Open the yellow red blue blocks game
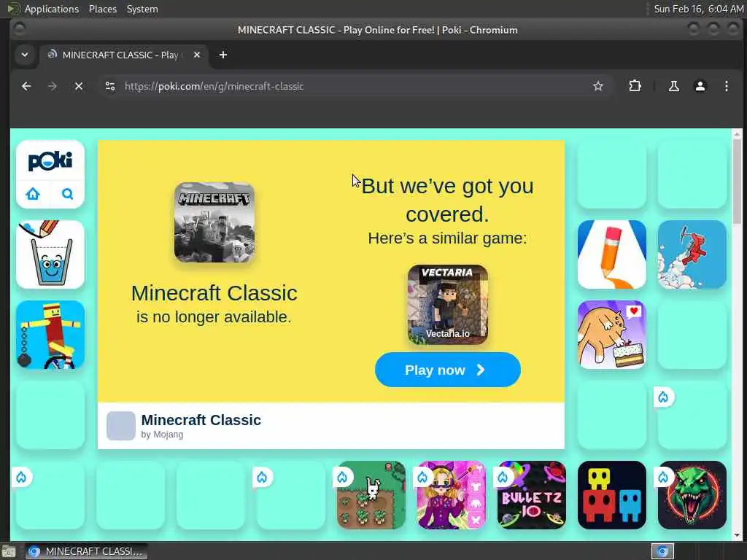Viewport: 747px width, 560px height. pyautogui.click(x=612, y=495)
